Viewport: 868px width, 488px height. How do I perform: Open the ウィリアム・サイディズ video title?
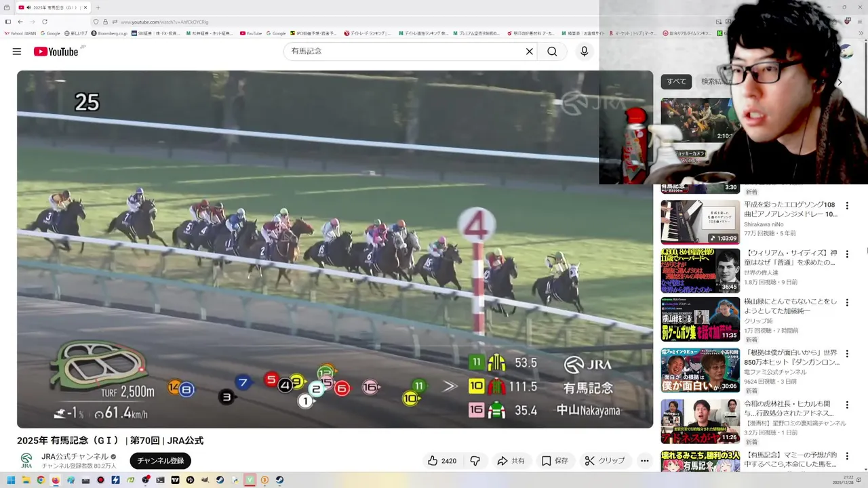coord(790,258)
